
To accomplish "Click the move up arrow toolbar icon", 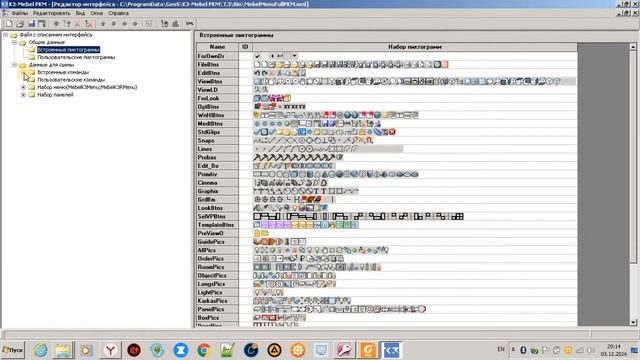I will tap(103, 24).
